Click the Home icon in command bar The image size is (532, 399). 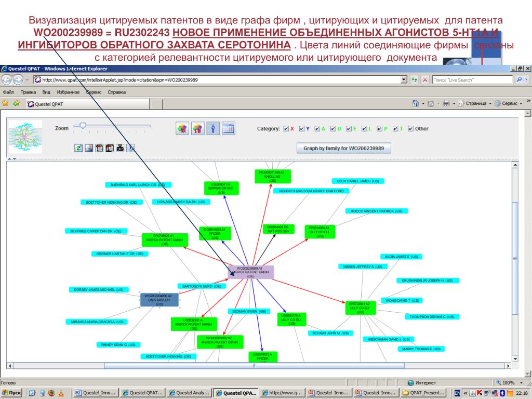[415, 103]
